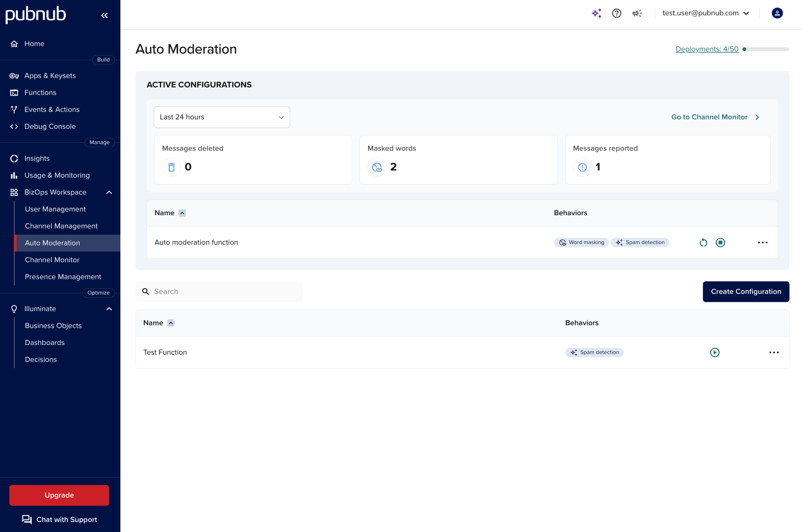The width and height of the screenshot is (802, 532).
Task: Click the Word masking behavior chip
Action: [581, 242]
